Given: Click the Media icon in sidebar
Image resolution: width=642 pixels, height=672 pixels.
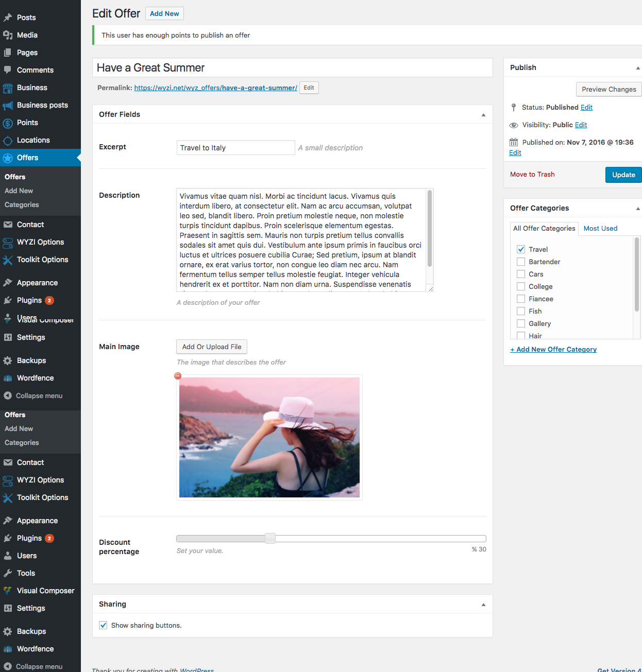Looking at the screenshot, I should coord(8,35).
